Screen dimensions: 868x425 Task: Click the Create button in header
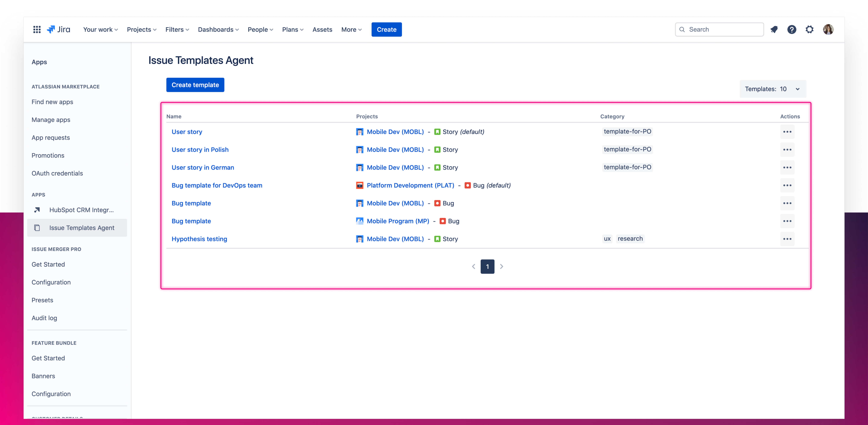(x=387, y=29)
